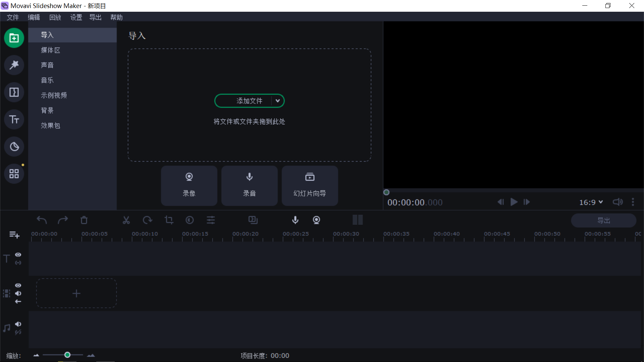Open the Color adjustments icon
644x362 pixels.
[190, 220]
